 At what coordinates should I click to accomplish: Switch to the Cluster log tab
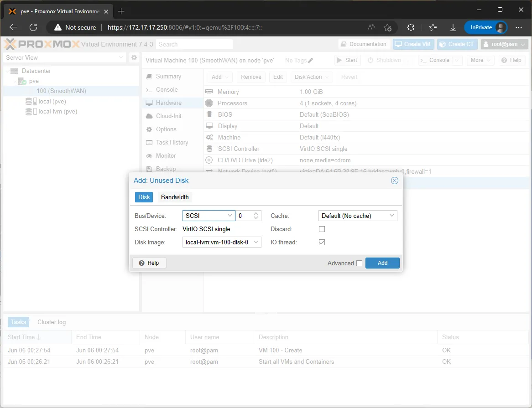tap(52, 322)
